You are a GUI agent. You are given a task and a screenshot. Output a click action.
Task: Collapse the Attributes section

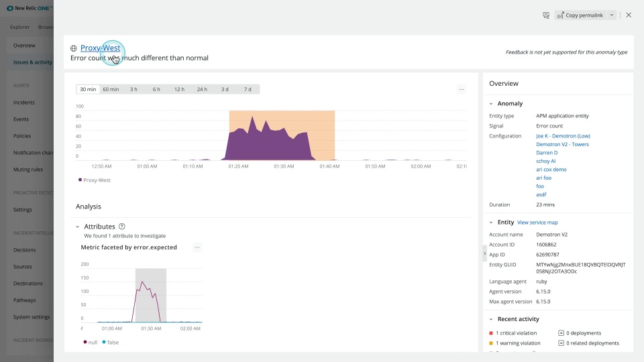77,227
